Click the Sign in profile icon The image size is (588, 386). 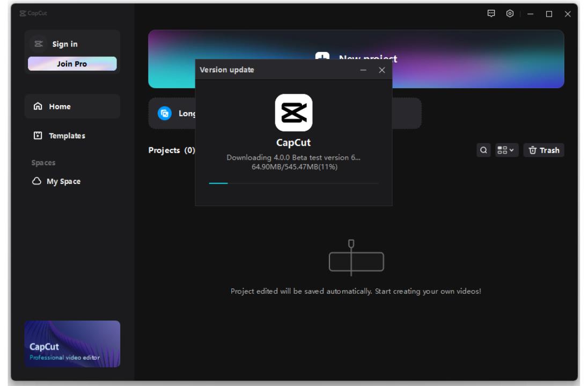[x=39, y=44]
